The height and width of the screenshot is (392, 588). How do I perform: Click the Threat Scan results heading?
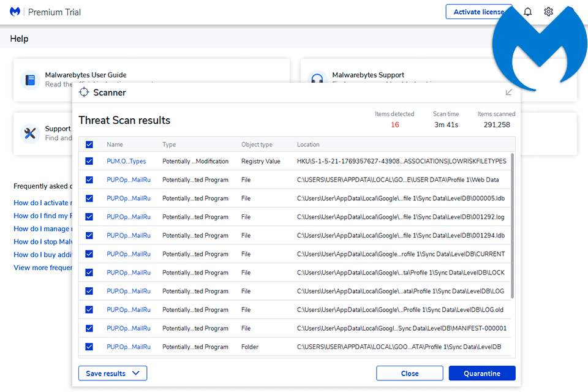124,120
